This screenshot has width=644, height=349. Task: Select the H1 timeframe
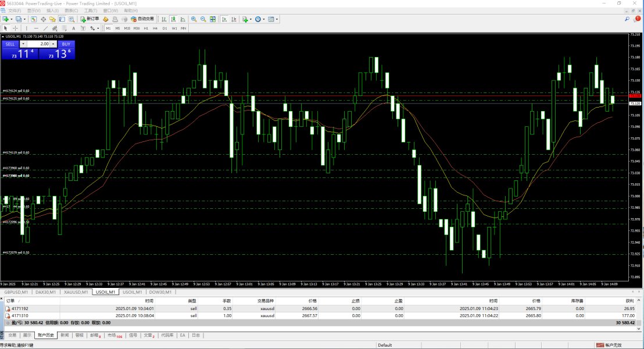146,28
